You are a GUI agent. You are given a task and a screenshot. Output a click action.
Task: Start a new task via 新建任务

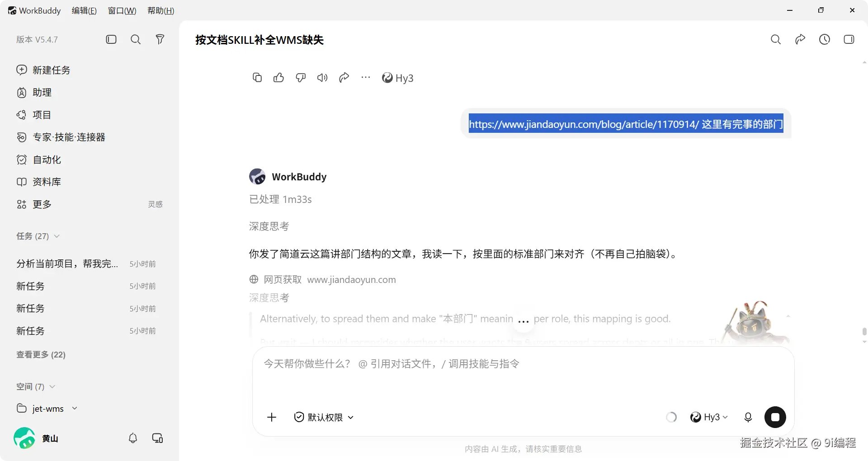pyautogui.click(x=43, y=70)
